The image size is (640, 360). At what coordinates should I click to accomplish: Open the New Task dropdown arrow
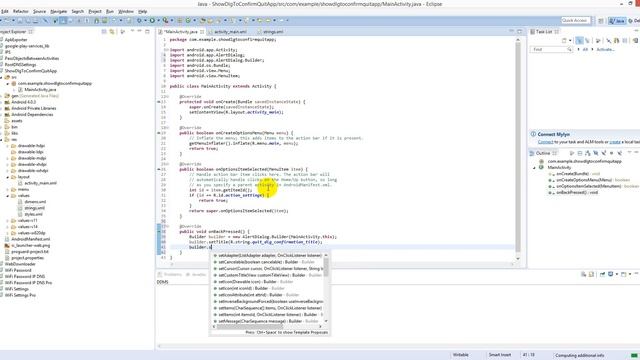570,40
